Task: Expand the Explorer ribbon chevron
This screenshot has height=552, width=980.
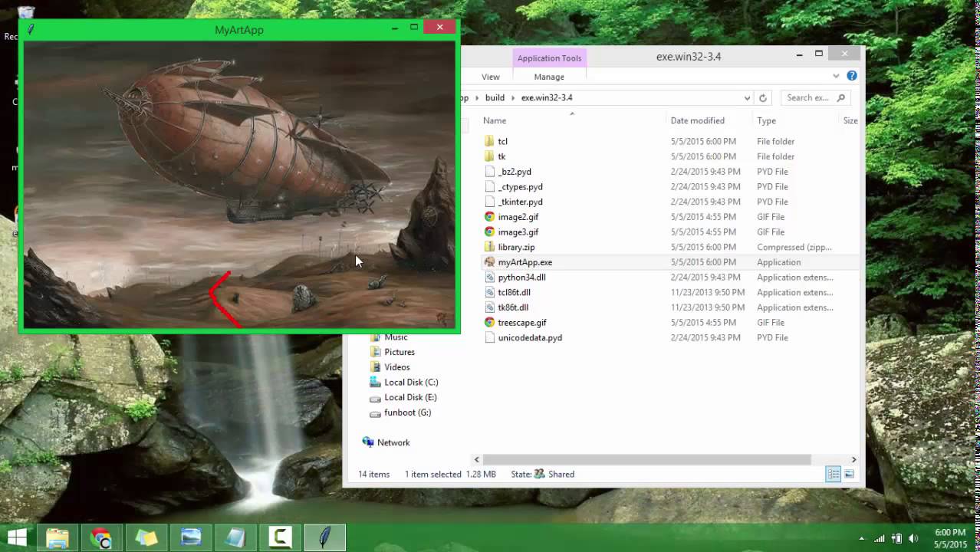Action: click(x=836, y=76)
